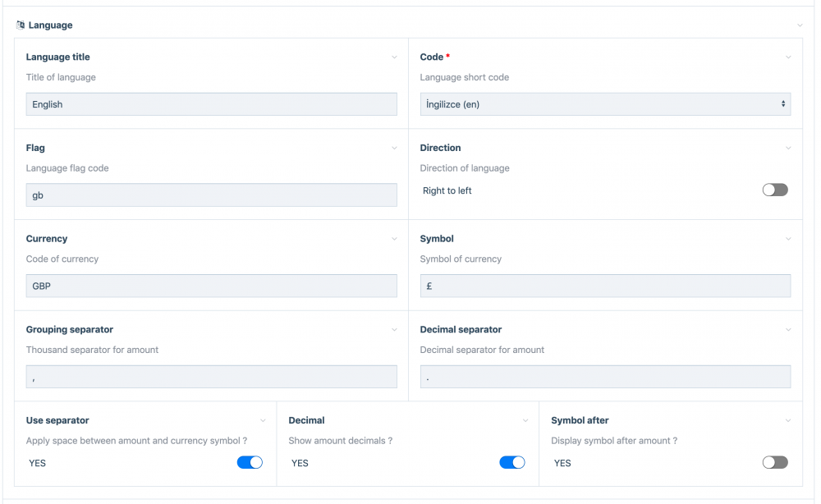The height and width of the screenshot is (504, 821).
Task: Toggle the Decimal amount switch off
Action: pyautogui.click(x=511, y=463)
